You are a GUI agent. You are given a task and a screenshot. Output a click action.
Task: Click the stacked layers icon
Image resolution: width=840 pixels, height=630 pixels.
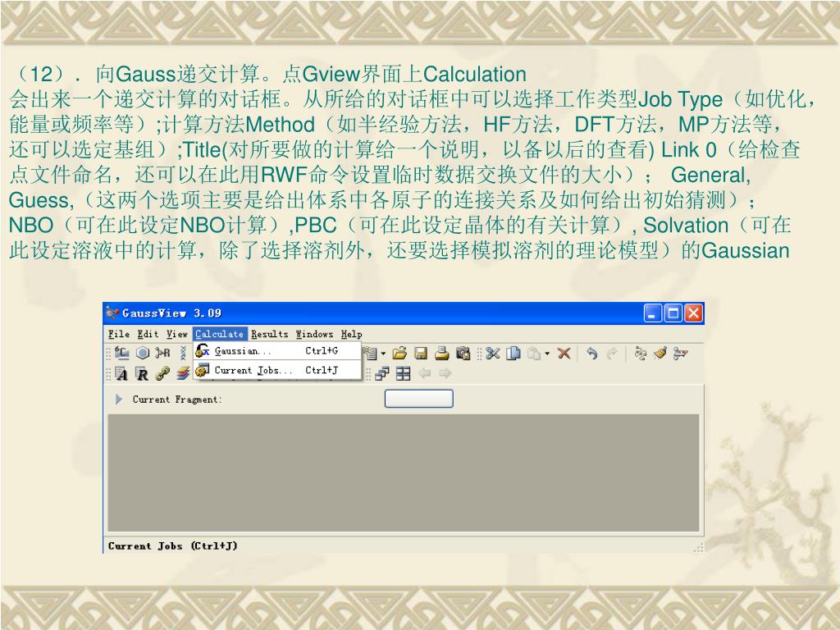pyautogui.click(x=183, y=373)
